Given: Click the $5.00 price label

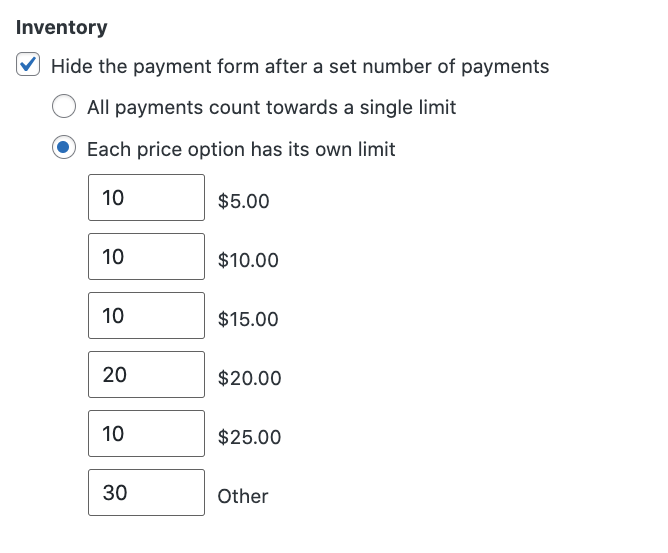Looking at the screenshot, I should click(243, 201).
